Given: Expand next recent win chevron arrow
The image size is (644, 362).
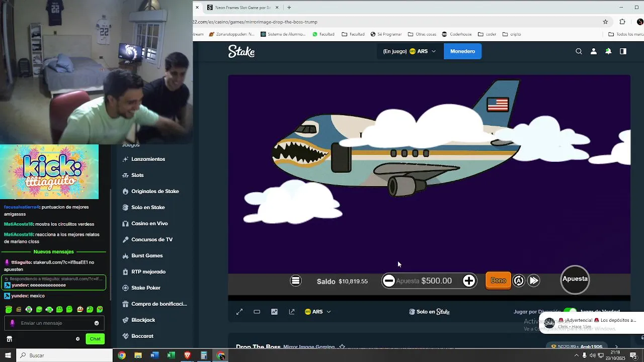Looking at the screenshot, I should click(616, 347).
